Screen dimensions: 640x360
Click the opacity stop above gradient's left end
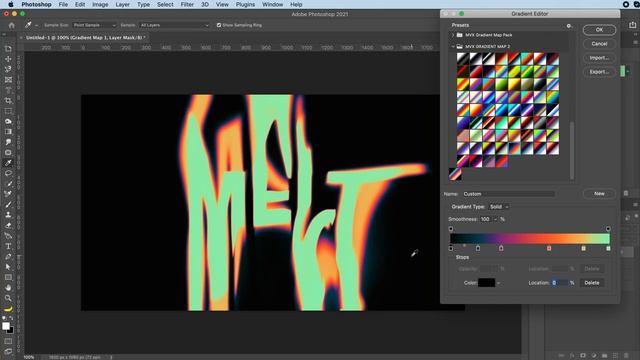(451, 229)
